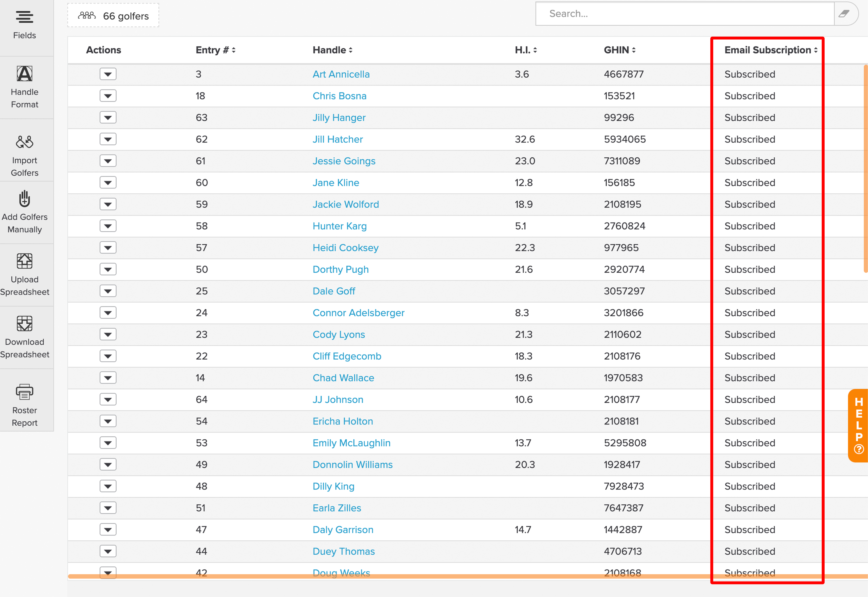Open the Handle Format tool

tap(24, 88)
